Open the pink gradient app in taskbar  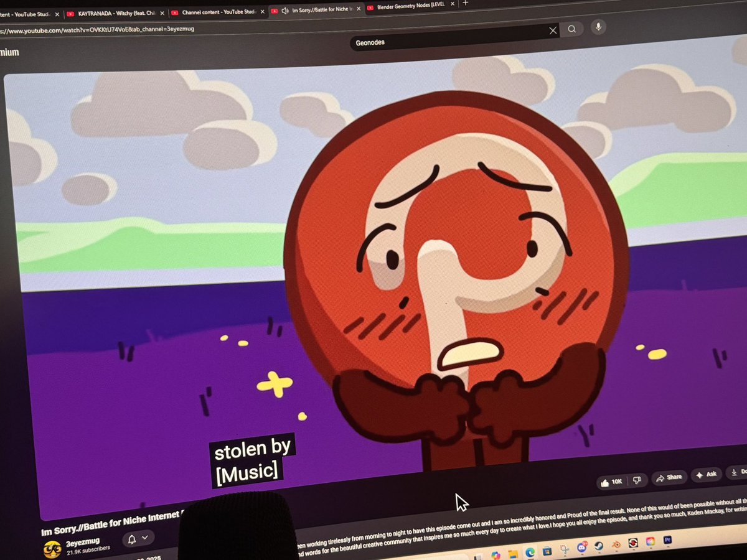(651, 541)
